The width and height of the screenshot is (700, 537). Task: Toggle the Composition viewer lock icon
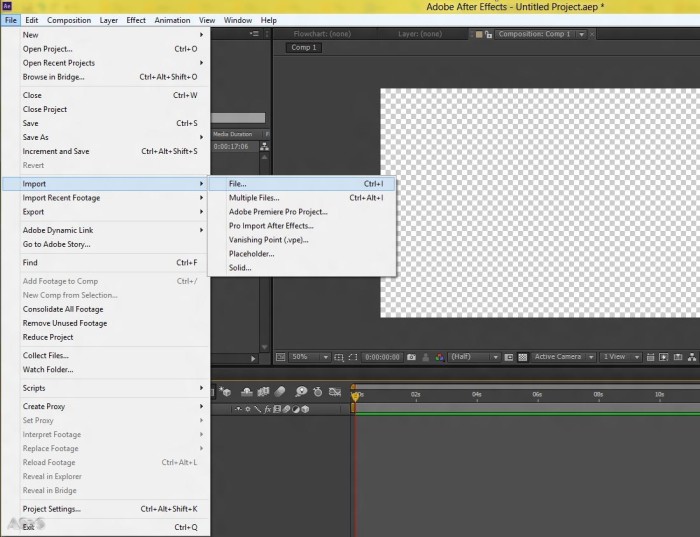488,34
